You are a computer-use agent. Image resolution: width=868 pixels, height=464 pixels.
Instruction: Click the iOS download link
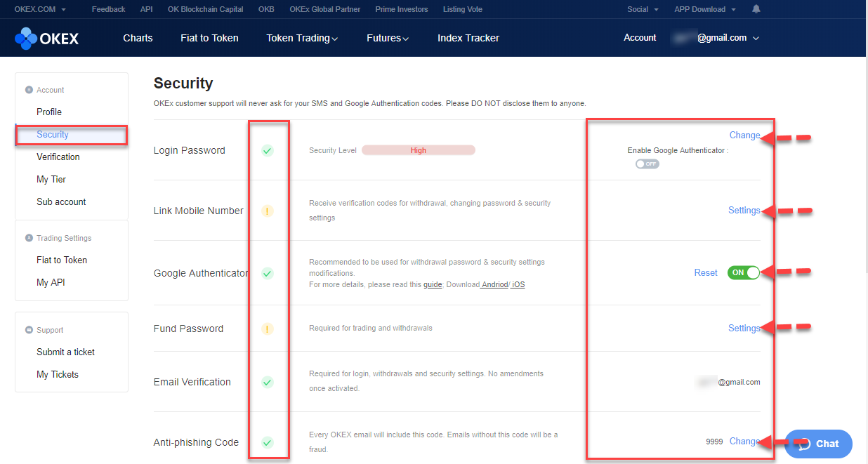(x=518, y=284)
